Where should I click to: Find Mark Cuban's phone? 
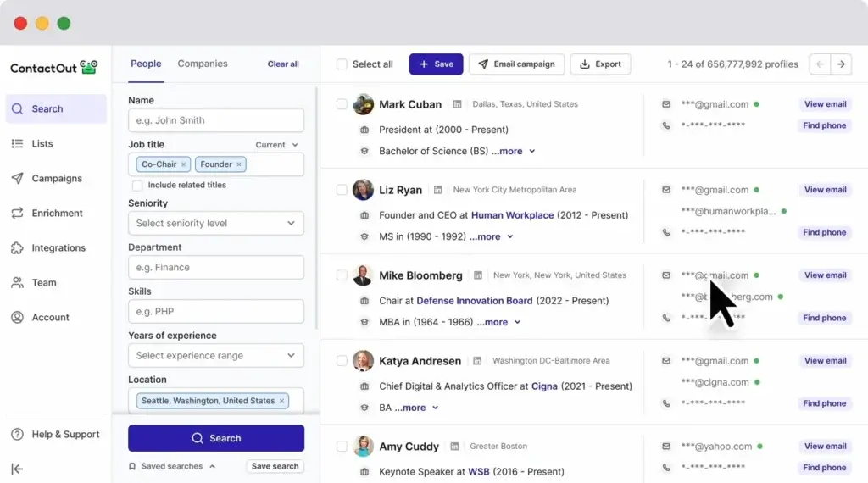[824, 125]
